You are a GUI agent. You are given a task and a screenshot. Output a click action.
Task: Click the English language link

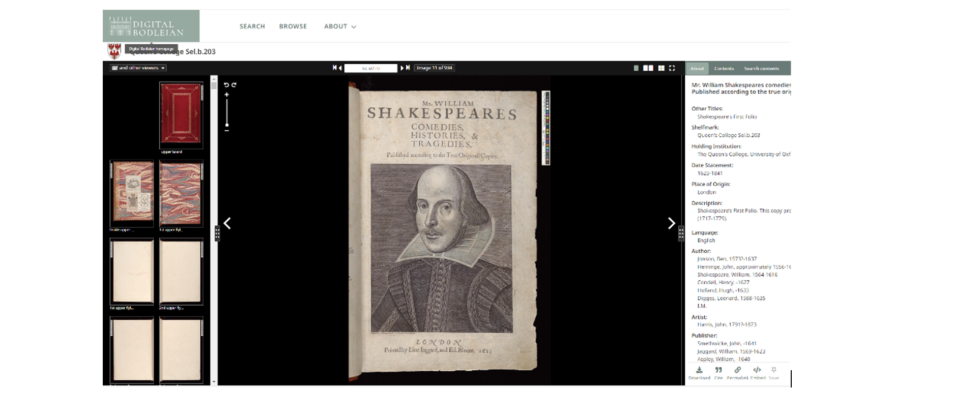click(x=706, y=241)
